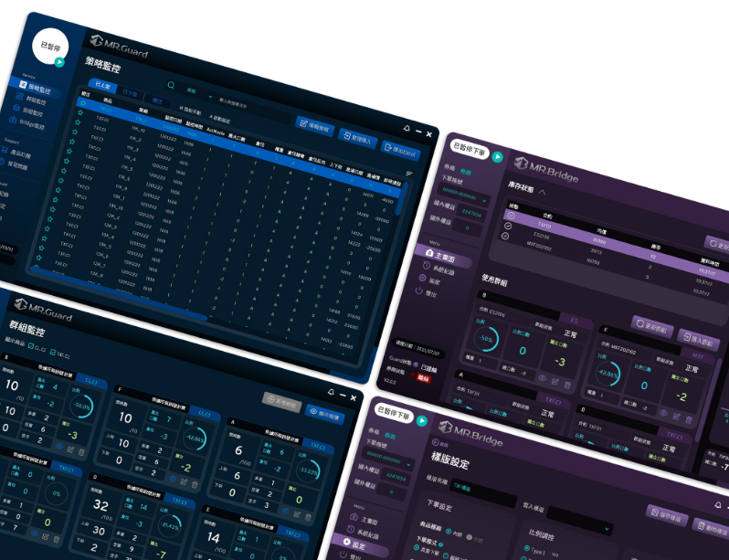The height and width of the screenshot is (560, 729).
Task: Click the star on the highlighted strategy row
Action: tap(83, 103)
